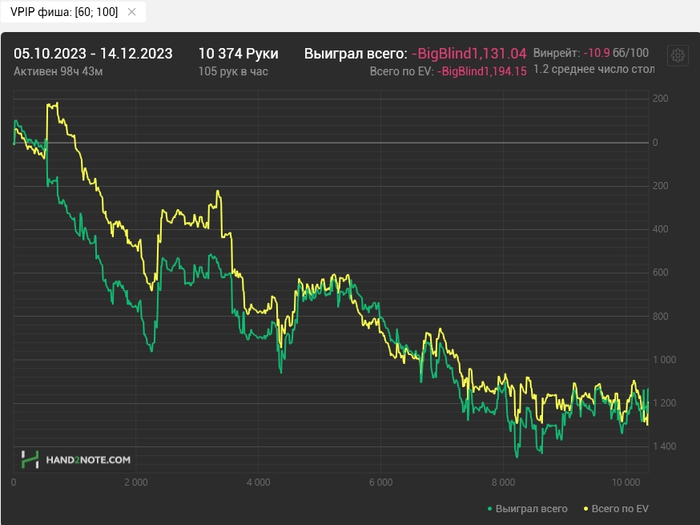Click the Винрейт -10.9 бб/100 value
Screen dimensions: 700x525
coord(591,53)
